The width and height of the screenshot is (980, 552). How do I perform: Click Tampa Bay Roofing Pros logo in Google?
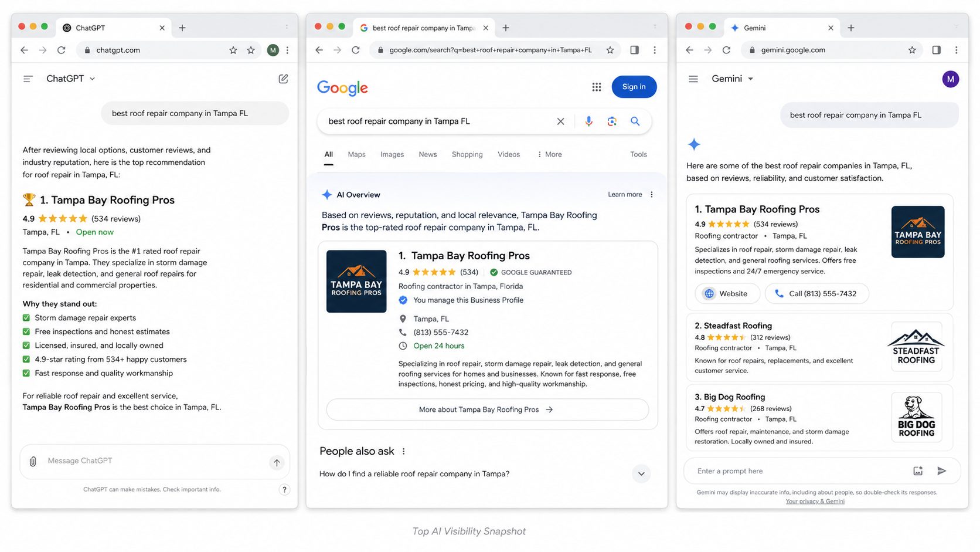(x=356, y=282)
